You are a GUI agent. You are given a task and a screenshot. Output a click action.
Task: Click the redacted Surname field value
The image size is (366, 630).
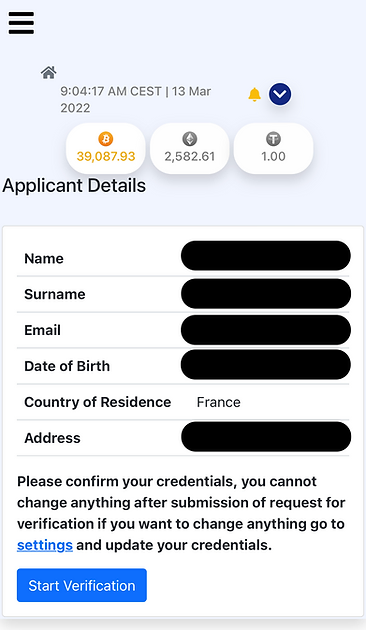pos(266,294)
